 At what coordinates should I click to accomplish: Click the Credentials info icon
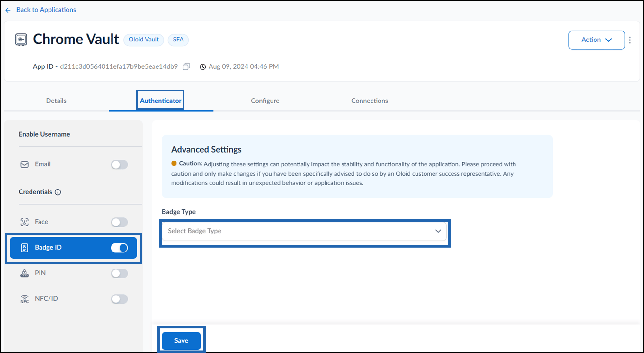pos(58,192)
